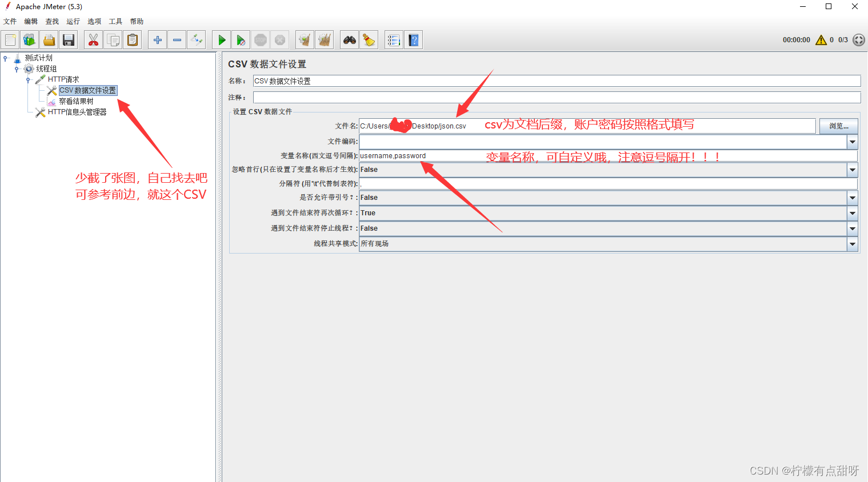Collapse the 线程组 tree expander

[x=17, y=69]
